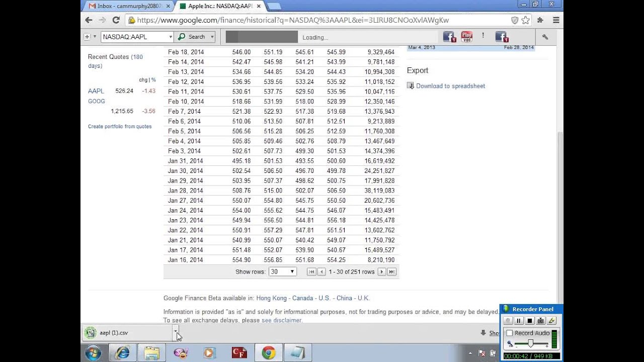
Task: Click Create portfolio from quotes link
Action: pyautogui.click(x=120, y=126)
